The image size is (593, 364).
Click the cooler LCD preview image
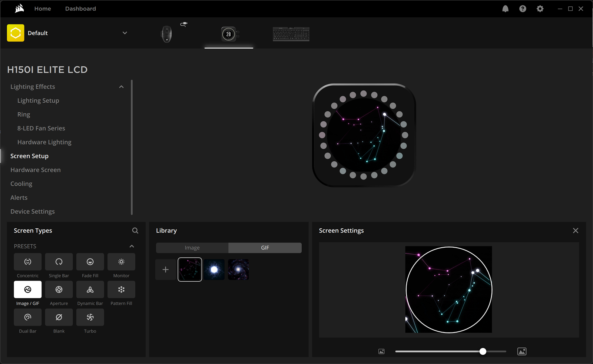(364, 135)
